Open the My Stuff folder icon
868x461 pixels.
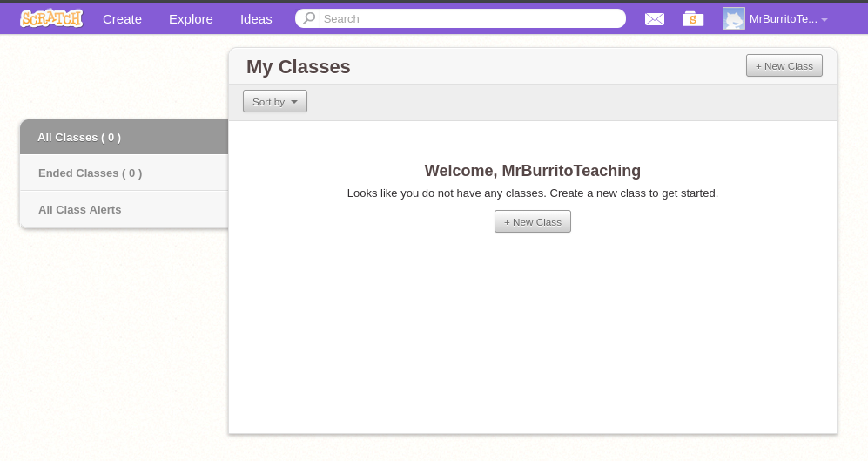[693, 19]
